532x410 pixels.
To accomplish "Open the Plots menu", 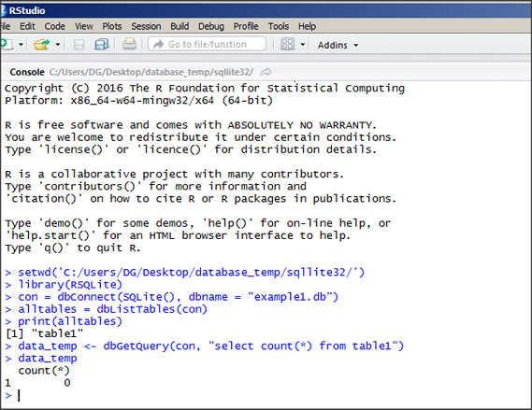I will pos(112,26).
